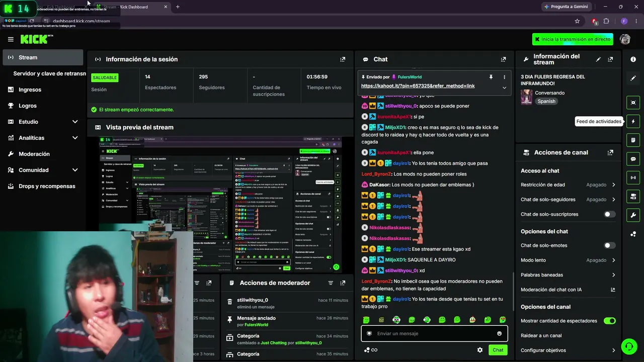Open the emoji picker in the message box
The height and width of the screenshot is (362, 644).
(499, 333)
